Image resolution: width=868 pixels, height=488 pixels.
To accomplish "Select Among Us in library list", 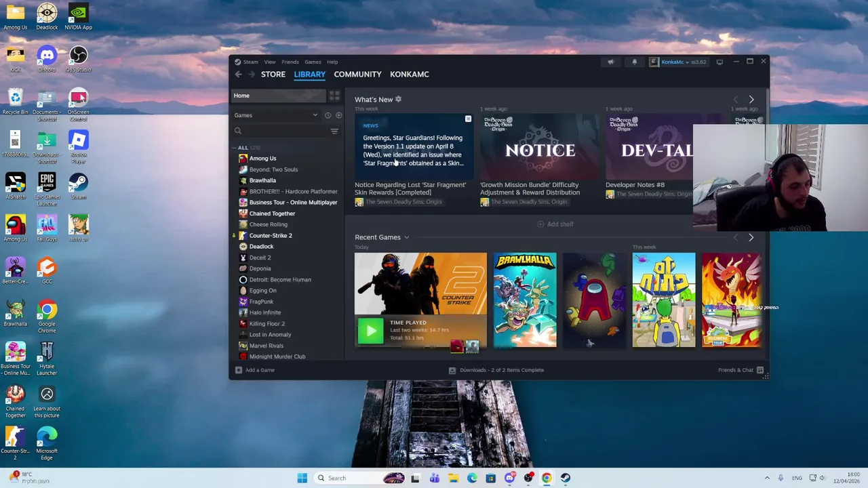I will (262, 159).
